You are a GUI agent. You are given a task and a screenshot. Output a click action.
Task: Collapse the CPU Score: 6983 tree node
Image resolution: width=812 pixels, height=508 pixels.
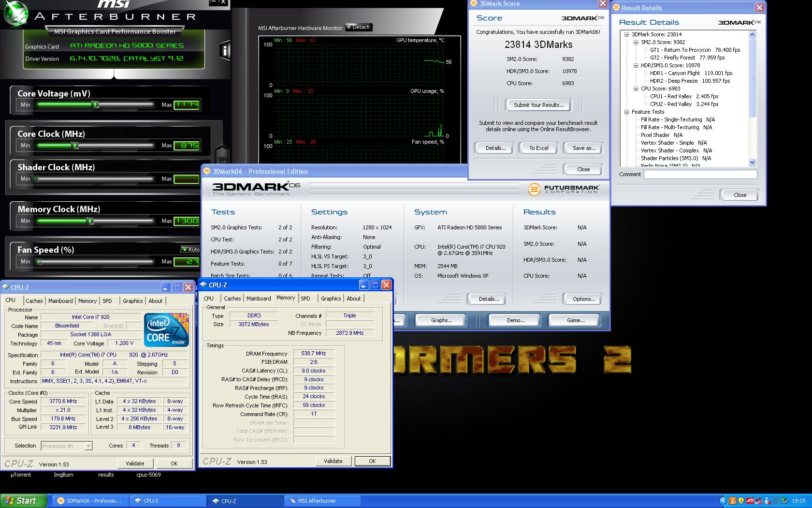636,89
